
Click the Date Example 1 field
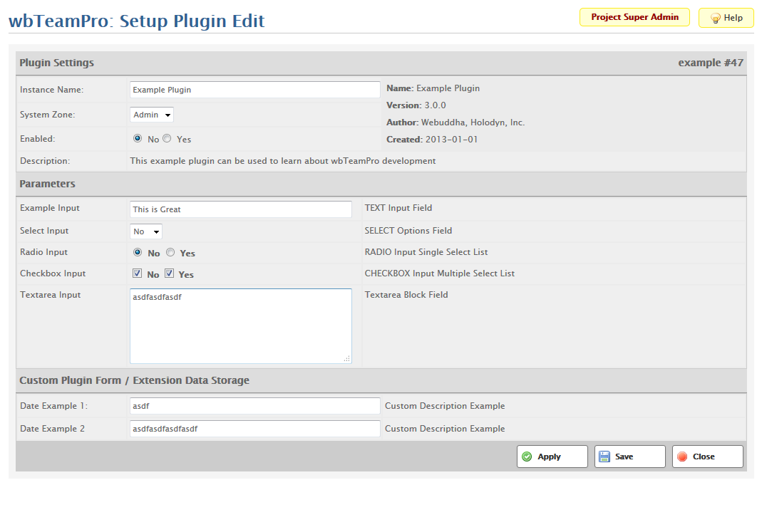(x=255, y=406)
